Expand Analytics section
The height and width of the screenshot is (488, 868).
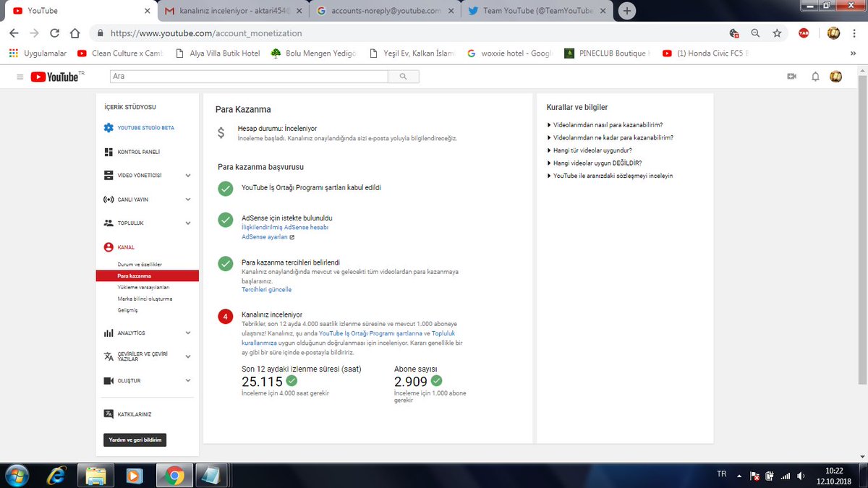pyautogui.click(x=188, y=333)
